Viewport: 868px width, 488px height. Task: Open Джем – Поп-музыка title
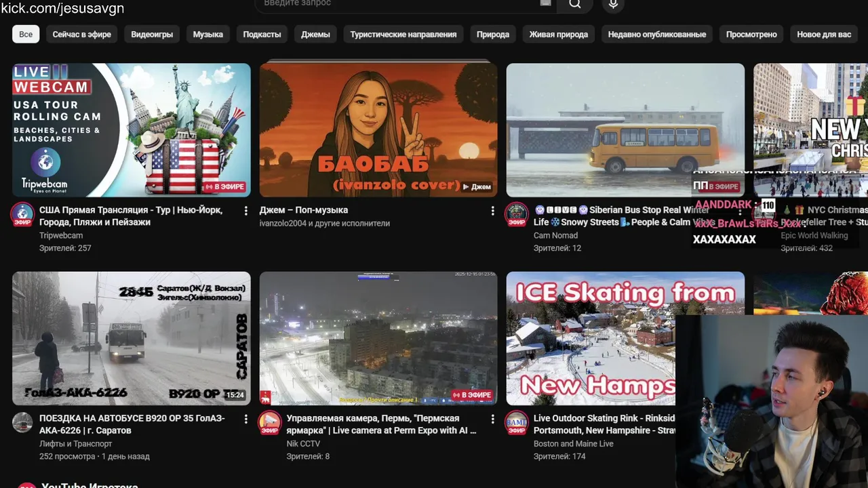click(x=304, y=210)
